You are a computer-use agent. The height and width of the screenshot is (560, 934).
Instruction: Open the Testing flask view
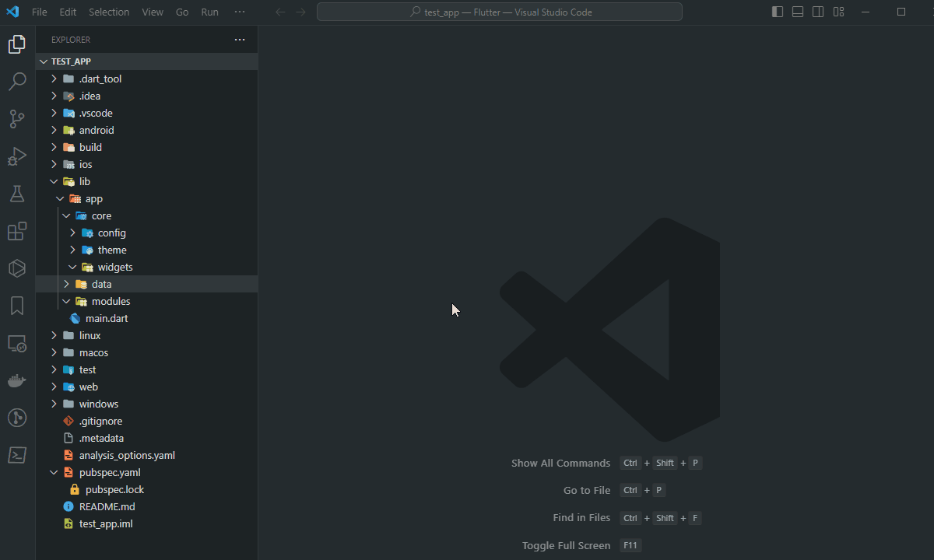tap(17, 194)
